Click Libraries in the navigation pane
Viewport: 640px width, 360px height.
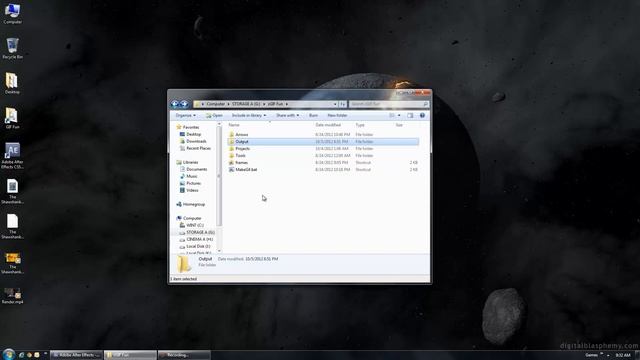point(190,162)
